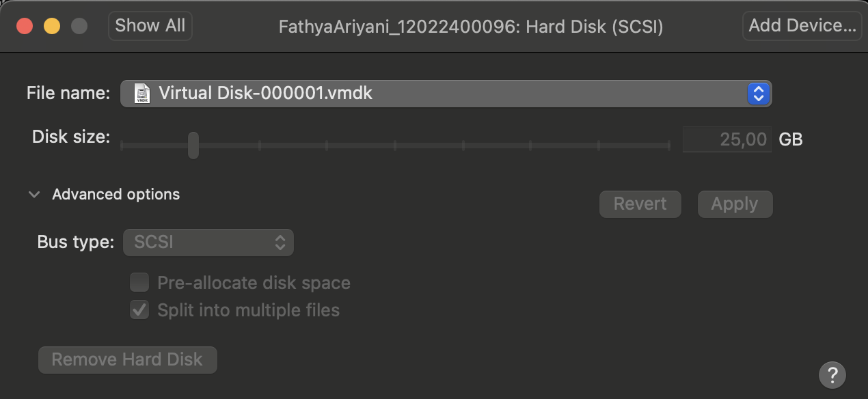Open the Virtual Disk-000001.vmdk file dropdown
Viewport: 868px width, 399px height.
pos(446,94)
